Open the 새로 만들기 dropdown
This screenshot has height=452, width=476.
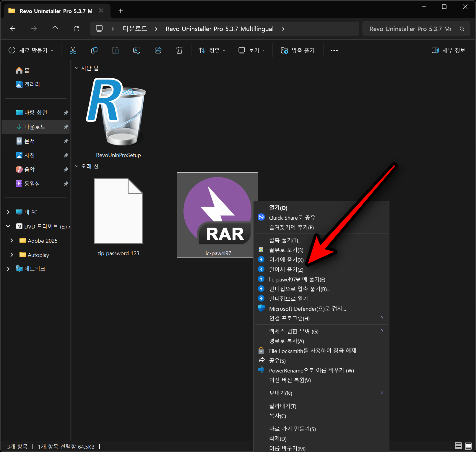31,50
